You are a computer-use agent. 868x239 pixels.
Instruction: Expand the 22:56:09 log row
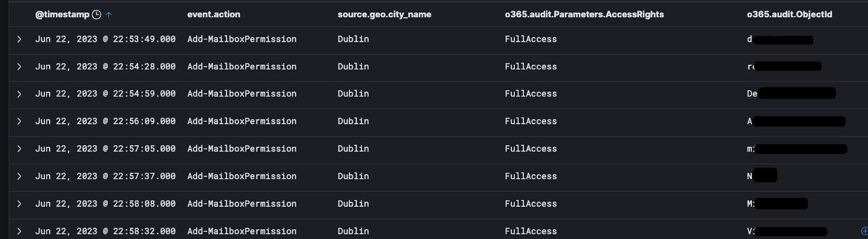[x=20, y=121]
